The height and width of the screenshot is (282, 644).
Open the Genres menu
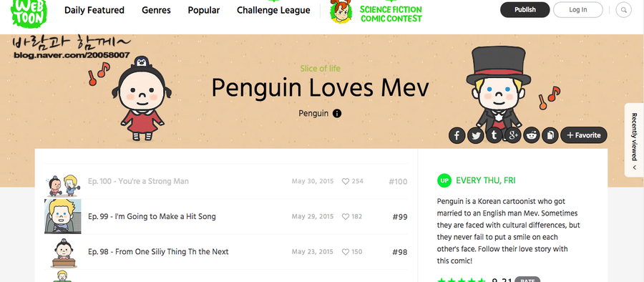click(156, 10)
